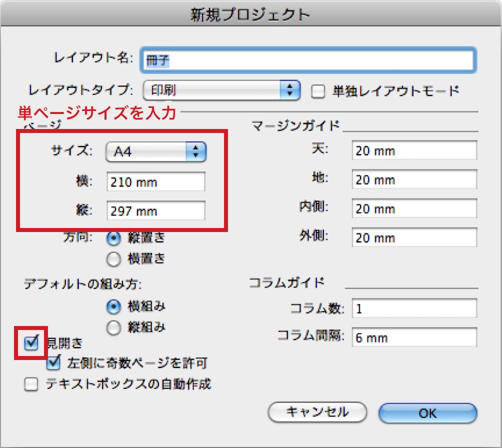Select 縦置き orientation radio button

point(114,238)
